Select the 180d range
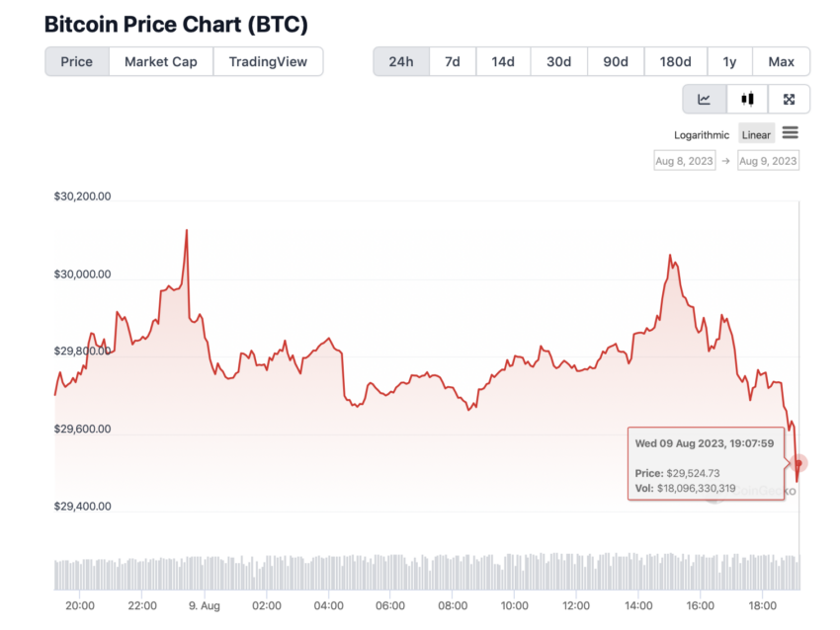This screenshot has width=840, height=630. tap(676, 61)
